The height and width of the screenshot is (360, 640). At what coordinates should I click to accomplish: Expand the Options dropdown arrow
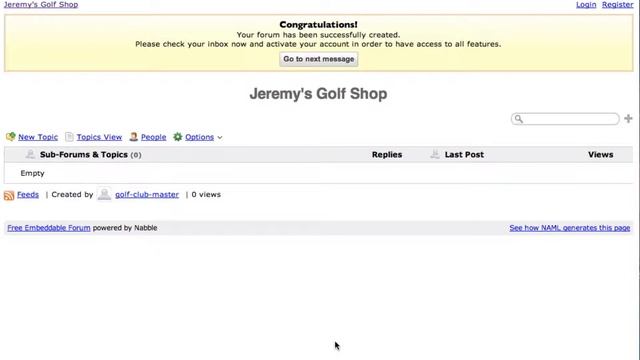tap(220, 138)
